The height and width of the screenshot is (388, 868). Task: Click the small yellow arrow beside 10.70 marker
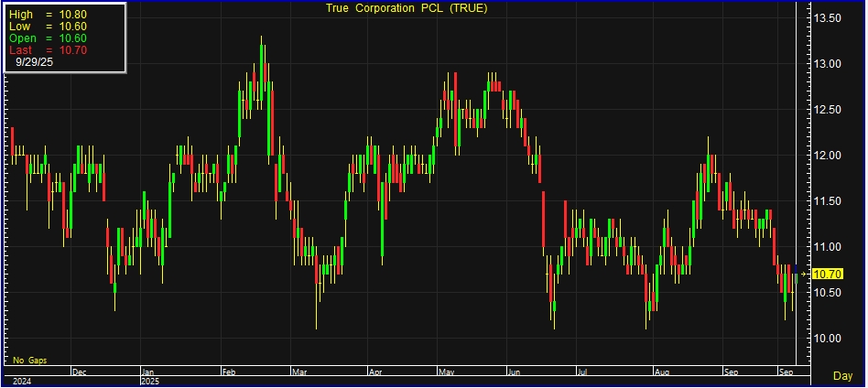pyautogui.click(x=804, y=274)
